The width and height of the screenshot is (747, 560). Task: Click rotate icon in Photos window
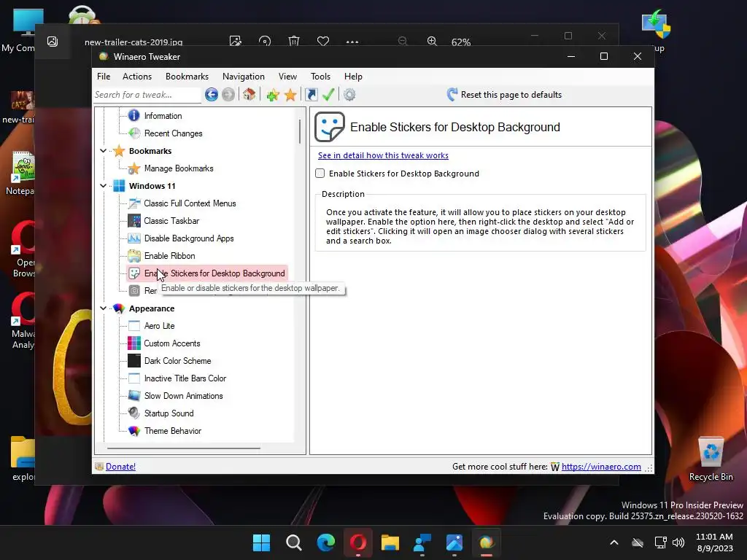265,41
